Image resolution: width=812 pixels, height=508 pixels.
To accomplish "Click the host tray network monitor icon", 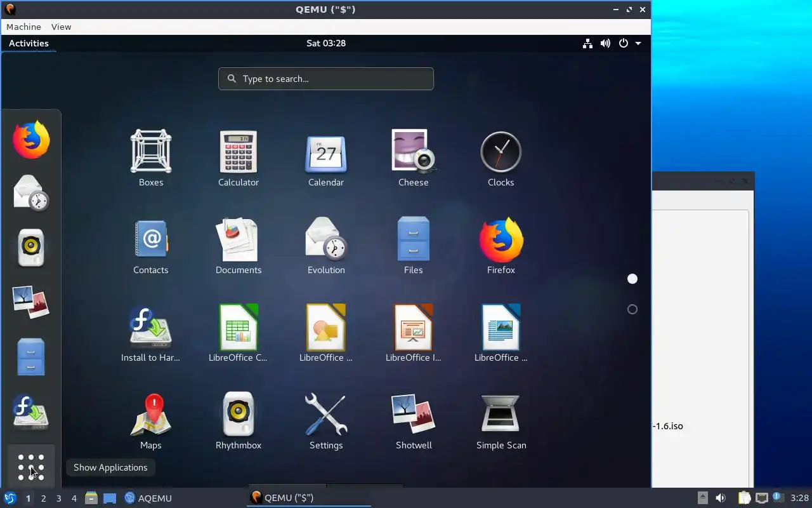I will [x=762, y=498].
